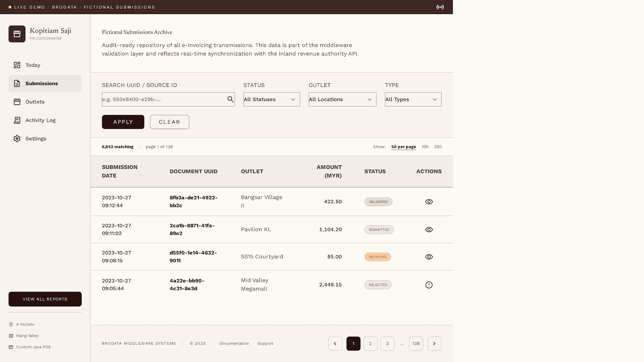Screen dimensions: 644x362
Task: Show 50 per page
Action: tap(404, 147)
